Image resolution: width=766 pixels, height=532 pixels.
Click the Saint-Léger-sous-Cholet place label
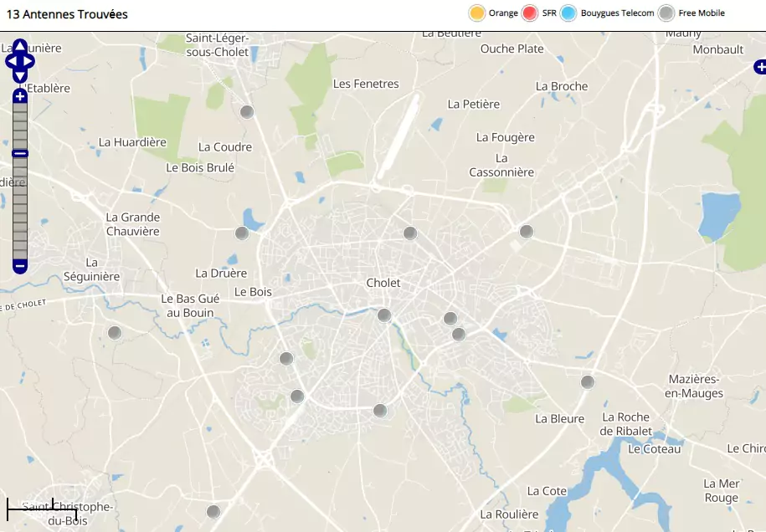(218, 45)
